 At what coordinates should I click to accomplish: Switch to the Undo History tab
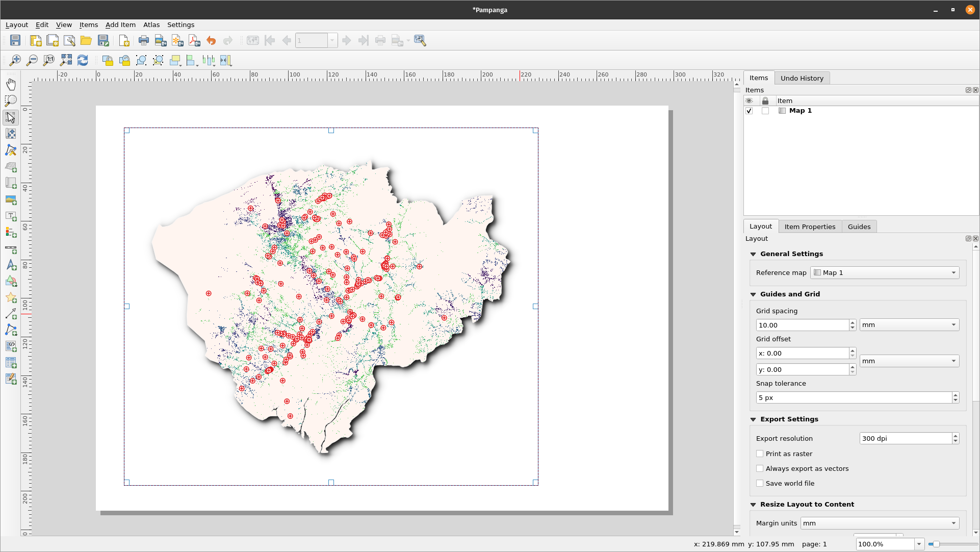tap(802, 78)
